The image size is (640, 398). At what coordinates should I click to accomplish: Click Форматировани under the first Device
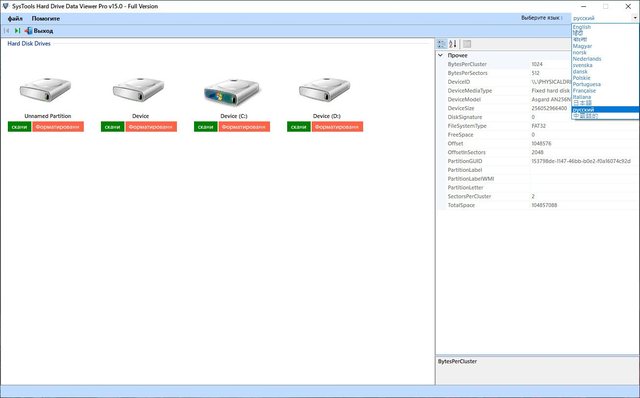(x=151, y=127)
